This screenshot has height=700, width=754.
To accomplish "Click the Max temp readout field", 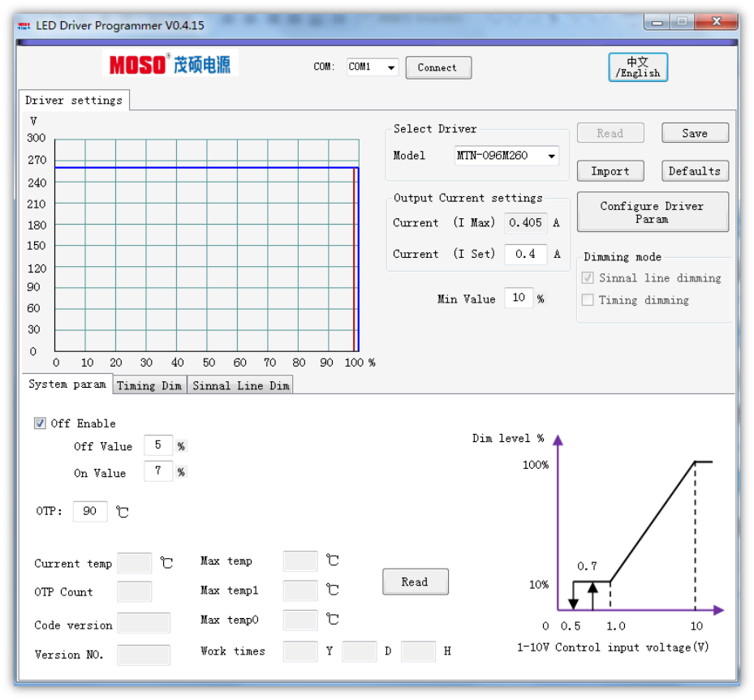I will click(x=300, y=561).
